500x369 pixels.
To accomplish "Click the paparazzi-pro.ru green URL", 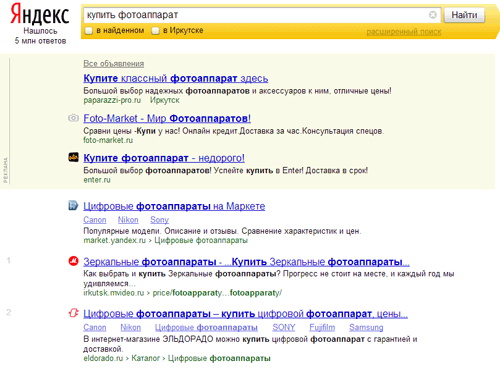I will coord(112,100).
